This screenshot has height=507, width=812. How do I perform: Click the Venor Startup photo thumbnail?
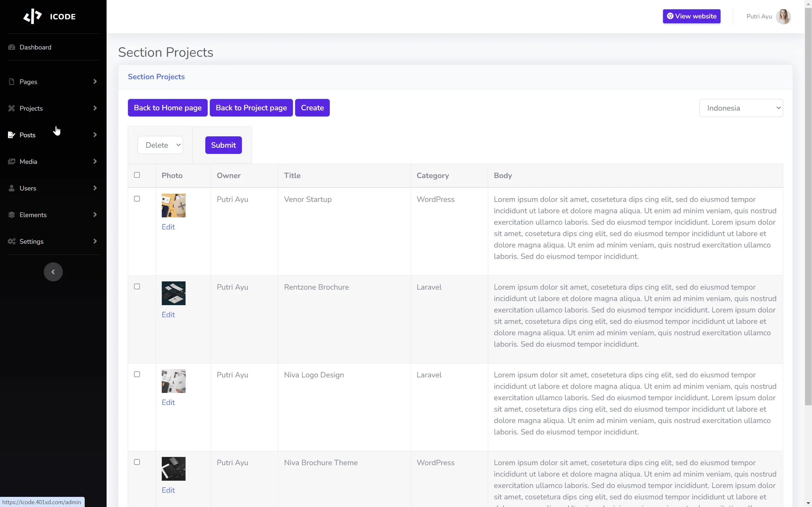(x=174, y=206)
